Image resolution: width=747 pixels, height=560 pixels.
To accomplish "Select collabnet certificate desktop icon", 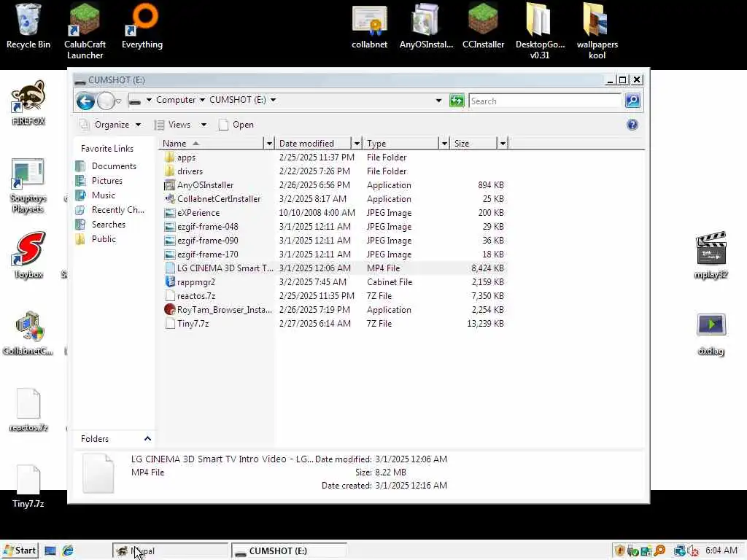I will [x=370, y=26].
